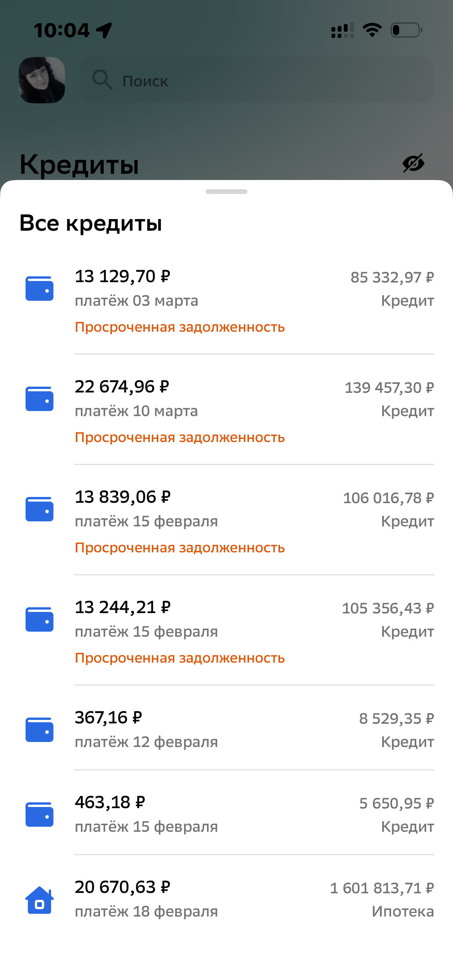Click the magnifying glass search icon

102,80
